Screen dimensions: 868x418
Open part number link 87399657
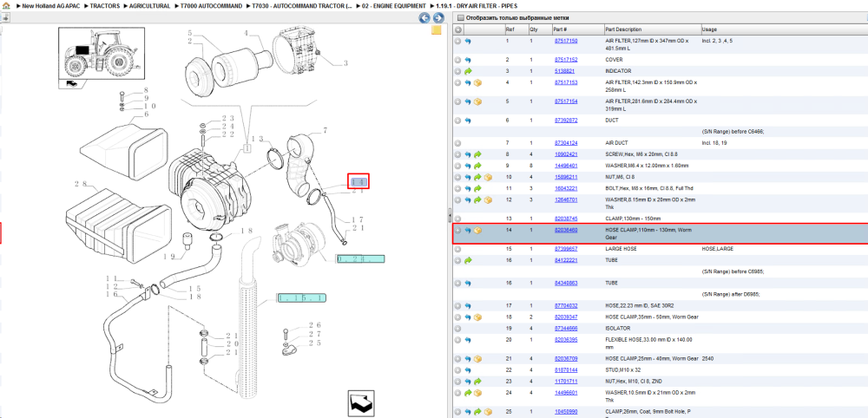566,249
